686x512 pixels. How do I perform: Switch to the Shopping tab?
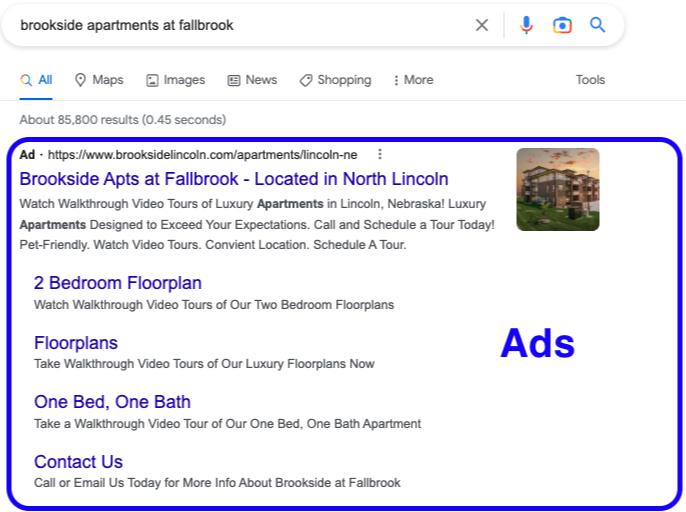[336, 80]
